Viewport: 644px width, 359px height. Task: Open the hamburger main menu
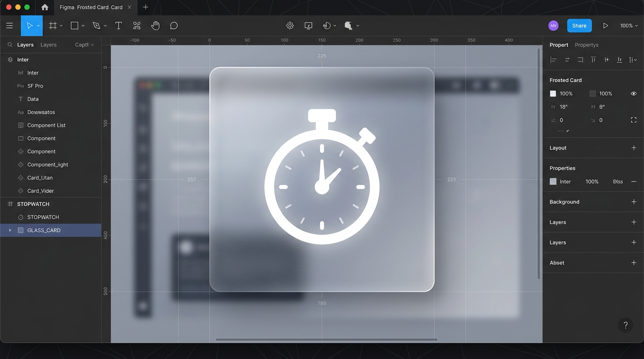9,26
